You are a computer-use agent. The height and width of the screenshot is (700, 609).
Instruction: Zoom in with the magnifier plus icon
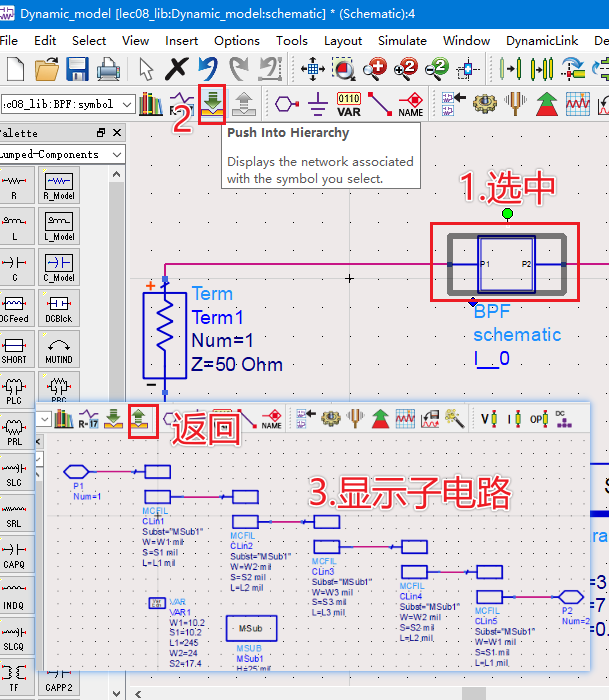(374, 69)
